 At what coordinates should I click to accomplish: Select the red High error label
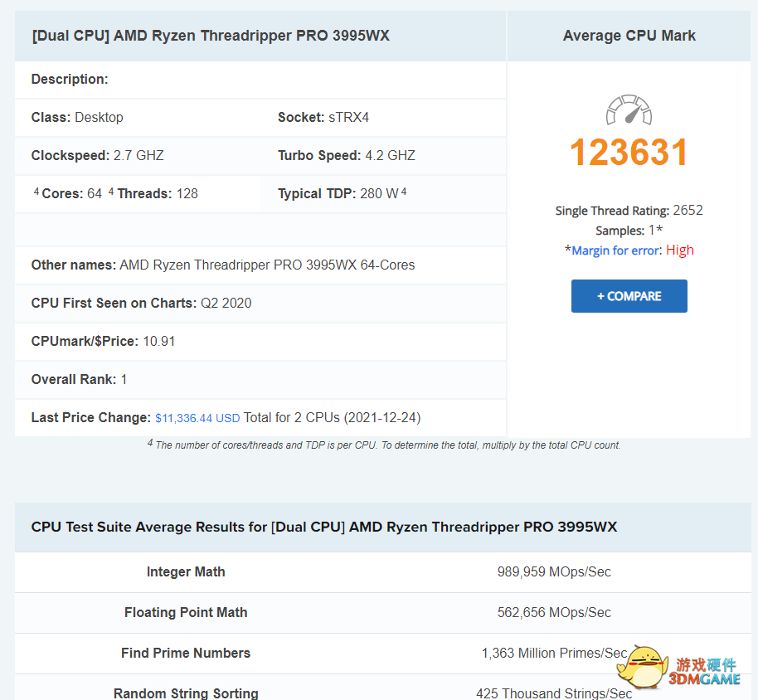(x=680, y=250)
